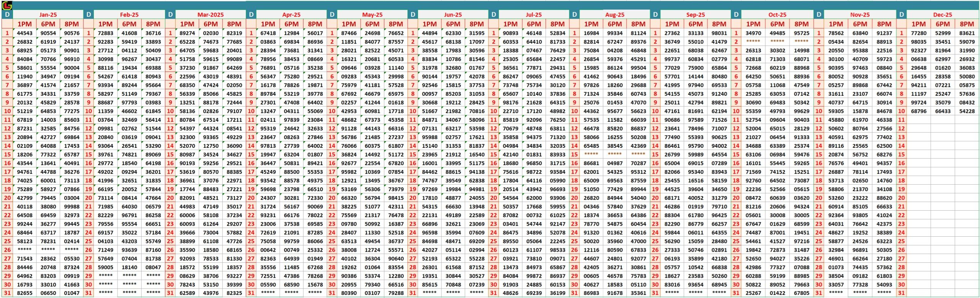Select the Nov-25 month header
The image size is (980, 298).
pyautogui.click(x=860, y=15)
